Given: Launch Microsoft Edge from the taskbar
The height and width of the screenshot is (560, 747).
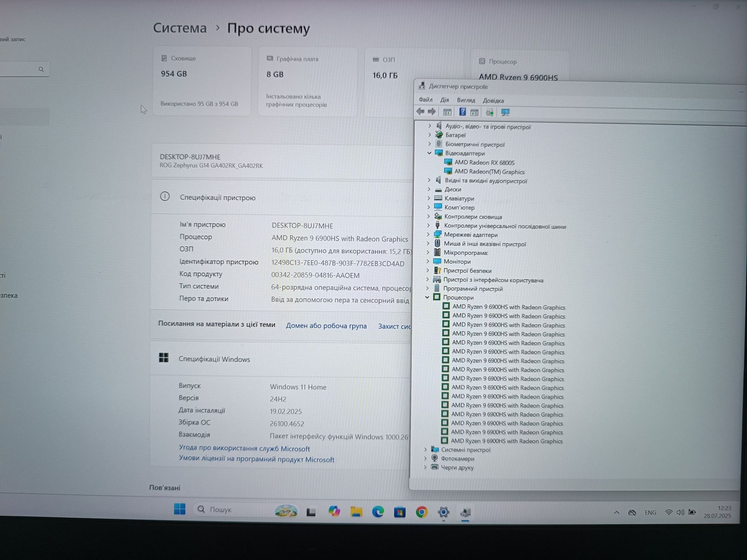Looking at the screenshot, I should tap(378, 511).
